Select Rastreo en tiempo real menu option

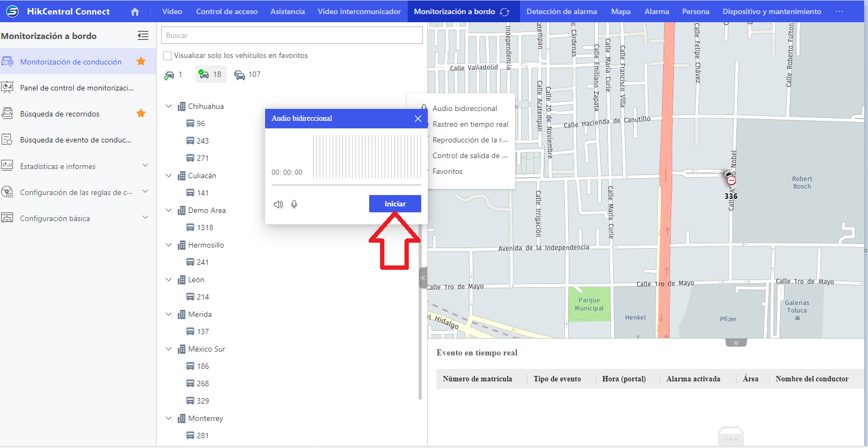pos(470,124)
